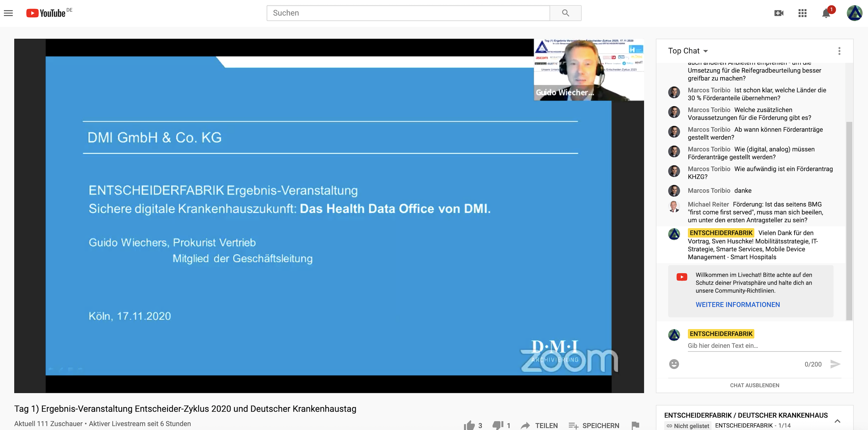Click the video title text
This screenshot has width=868, height=430.
[185, 409]
